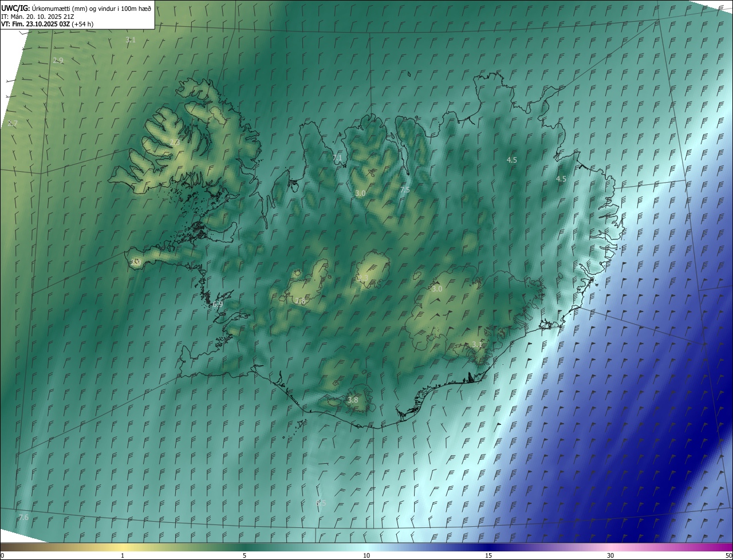Click the 2.7 value label
Image resolution: width=733 pixels, height=560 pixels.
coord(13,123)
